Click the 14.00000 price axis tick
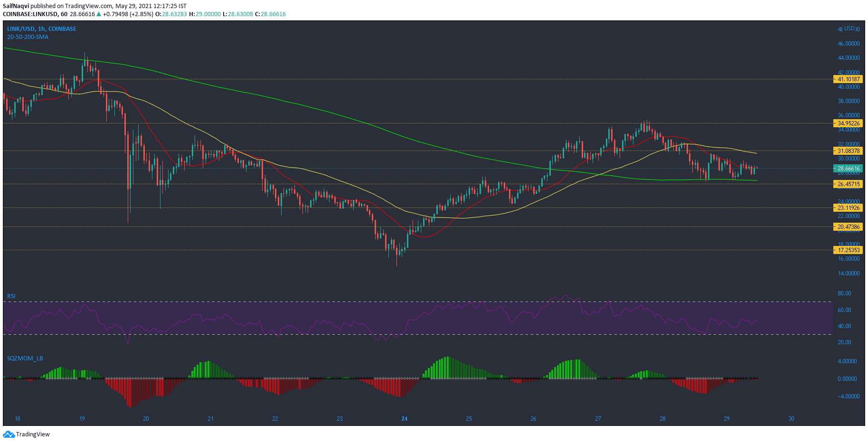 point(849,273)
